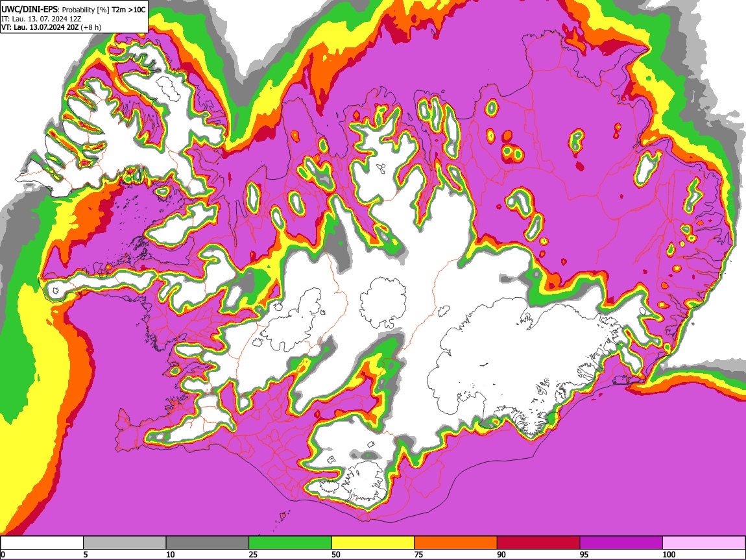Click the 'VT: Lau. 13.07.2024 20Z' line
The image size is (746, 560).
click(40, 27)
